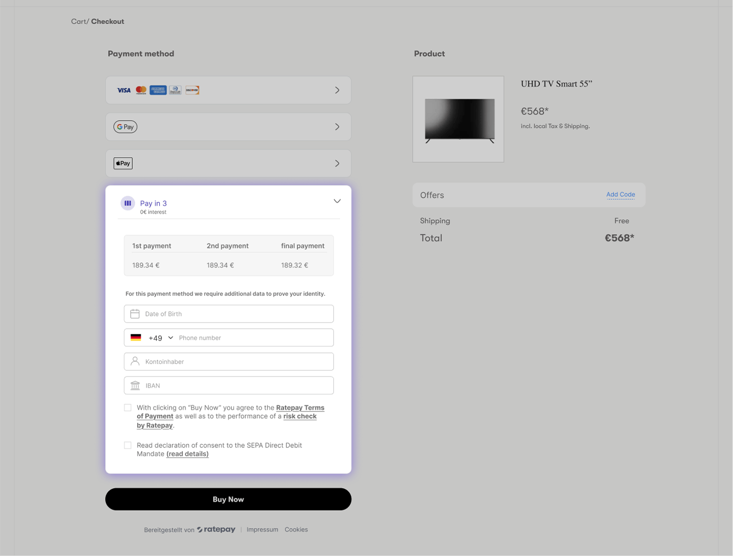
Task: Click the 2nd payment amount 189.34 €
Action: point(220,266)
